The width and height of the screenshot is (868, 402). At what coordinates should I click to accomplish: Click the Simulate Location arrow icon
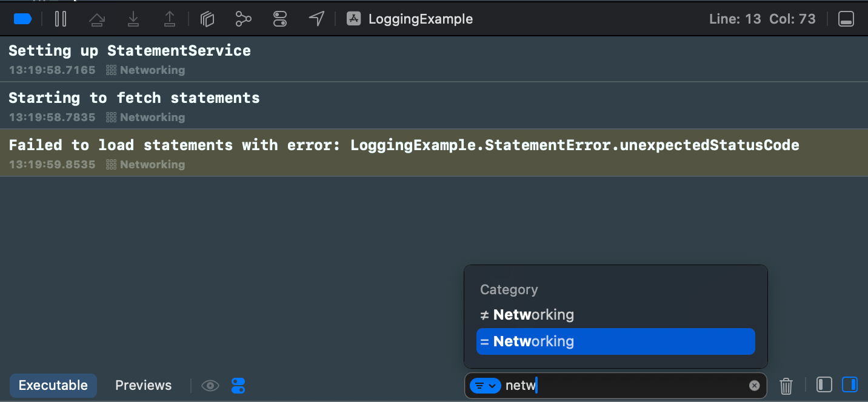(x=316, y=19)
